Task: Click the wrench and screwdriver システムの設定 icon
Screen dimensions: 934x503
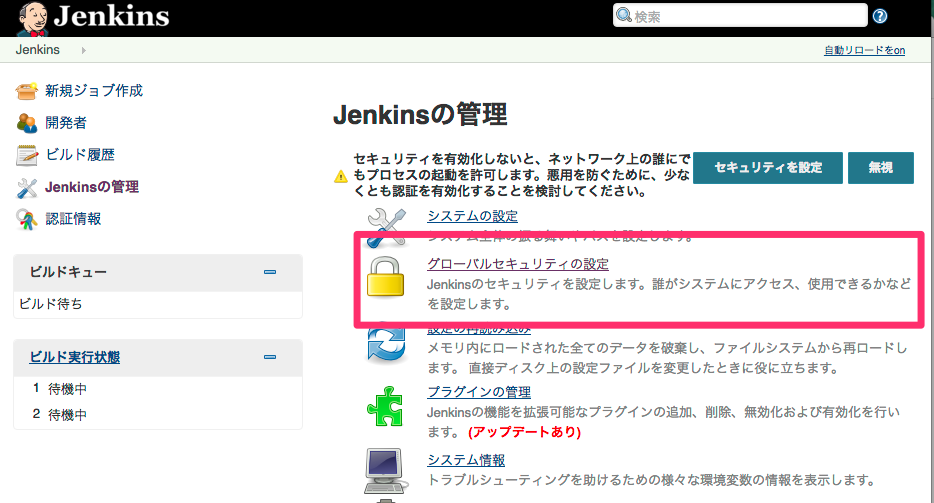Action: [x=386, y=227]
